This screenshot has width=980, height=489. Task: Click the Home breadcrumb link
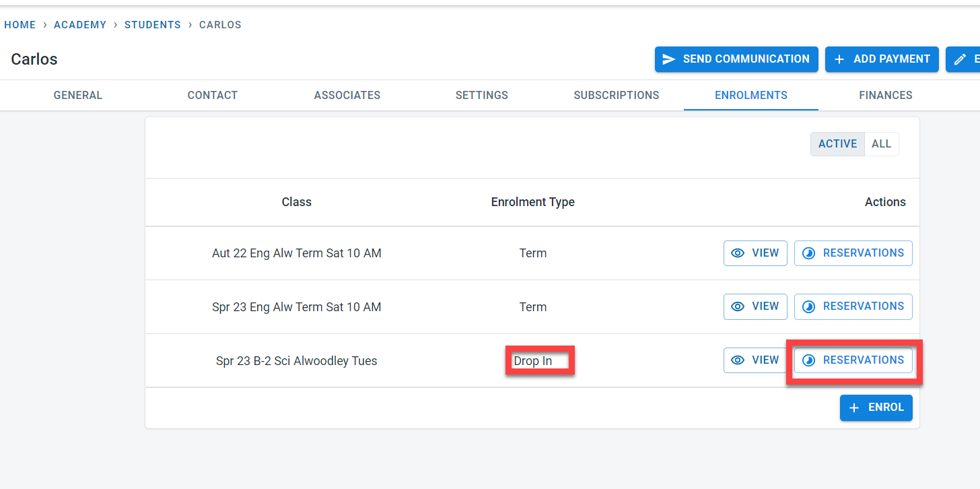point(20,25)
